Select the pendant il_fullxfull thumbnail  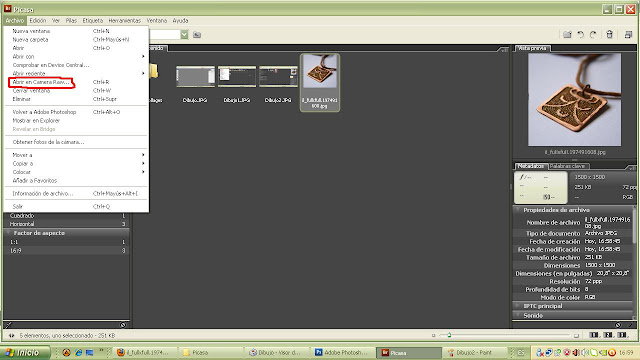click(320, 82)
